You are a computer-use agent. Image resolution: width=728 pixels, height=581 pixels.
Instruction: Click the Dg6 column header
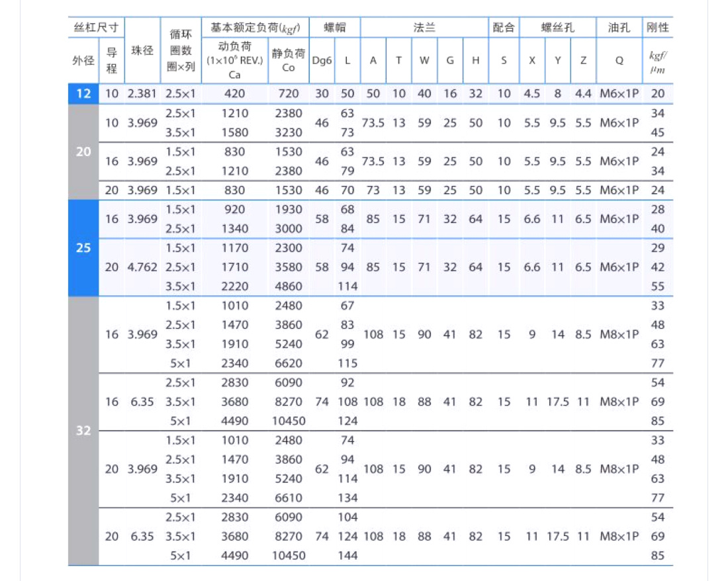(x=322, y=60)
